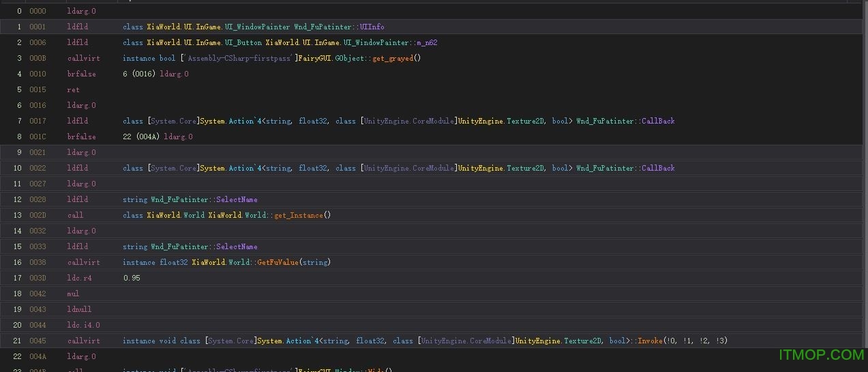Select row index 0 in the instruction list
The height and width of the screenshot is (372, 868).
(18, 11)
